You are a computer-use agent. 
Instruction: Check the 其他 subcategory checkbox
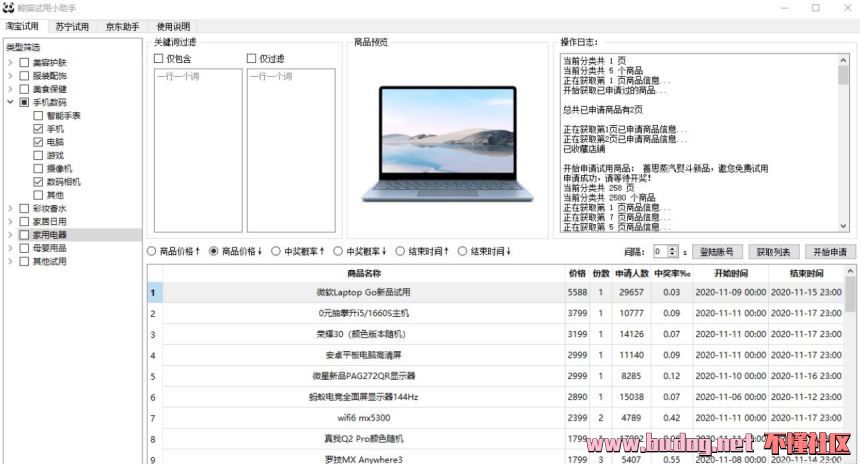38,195
